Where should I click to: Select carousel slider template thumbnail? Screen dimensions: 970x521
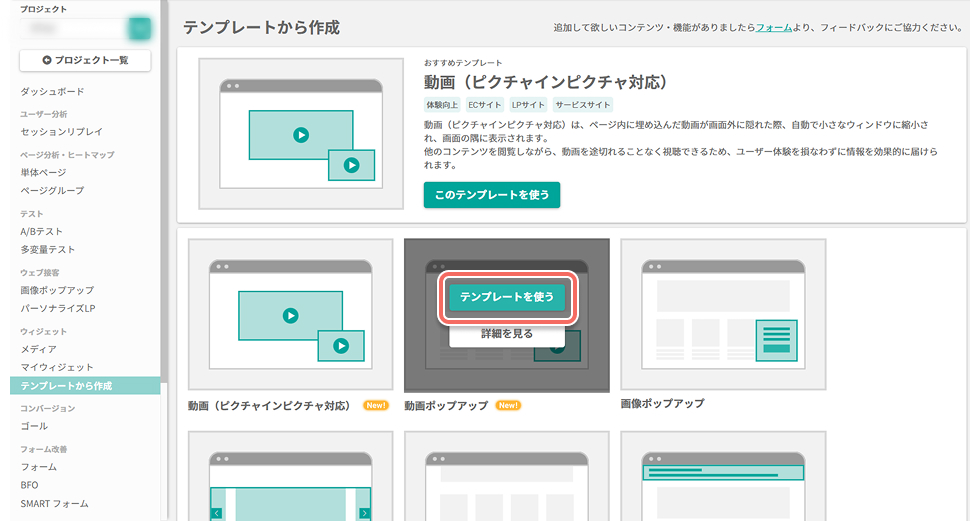click(291, 476)
